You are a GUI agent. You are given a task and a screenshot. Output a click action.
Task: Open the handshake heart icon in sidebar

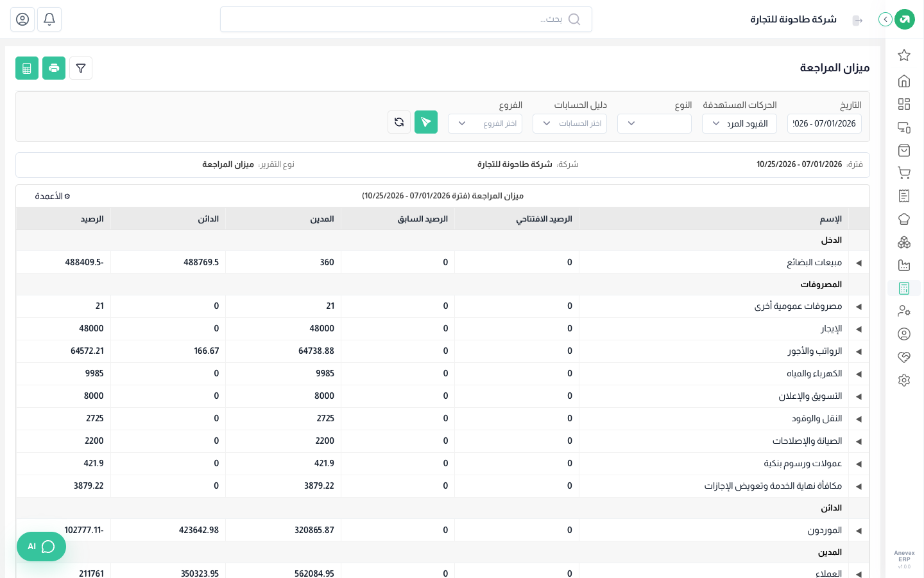click(x=904, y=357)
